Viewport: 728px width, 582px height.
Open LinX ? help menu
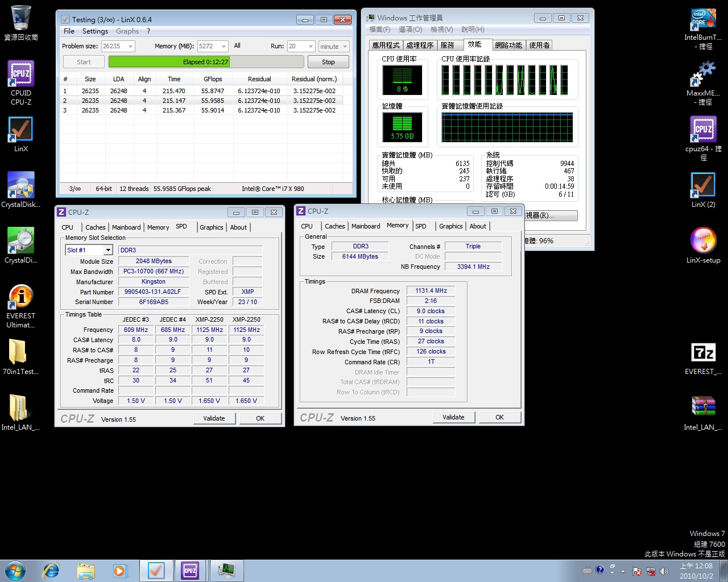point(148,31)
